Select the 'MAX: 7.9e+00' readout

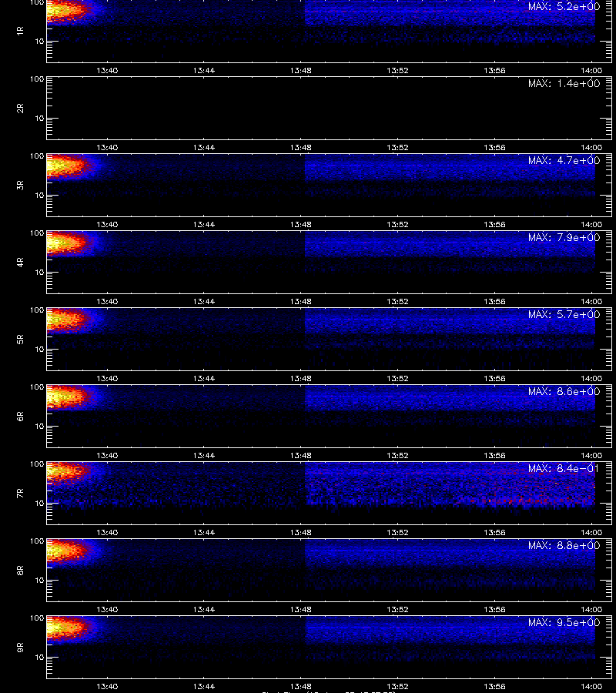tap(564, 237)
